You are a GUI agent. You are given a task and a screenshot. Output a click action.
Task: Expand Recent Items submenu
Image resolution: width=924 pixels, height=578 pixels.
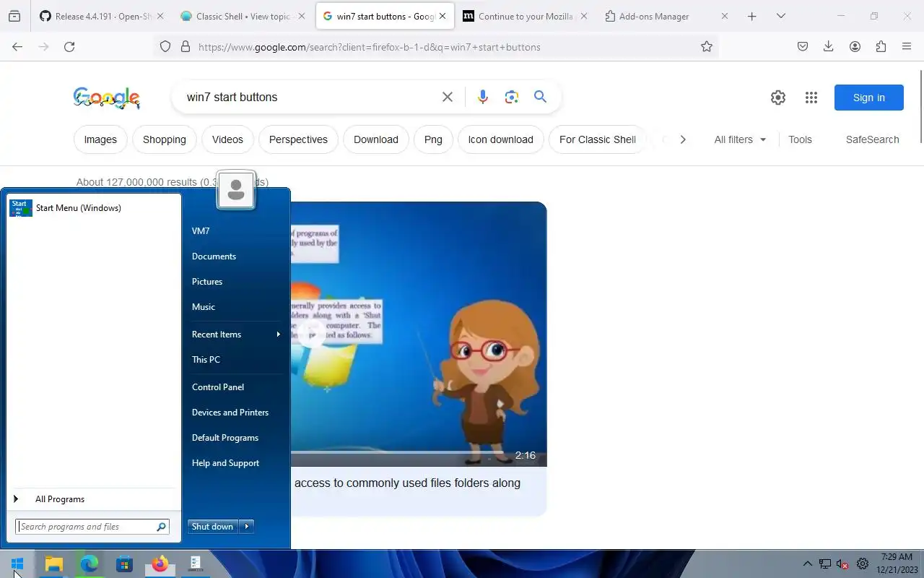[236, 335]
